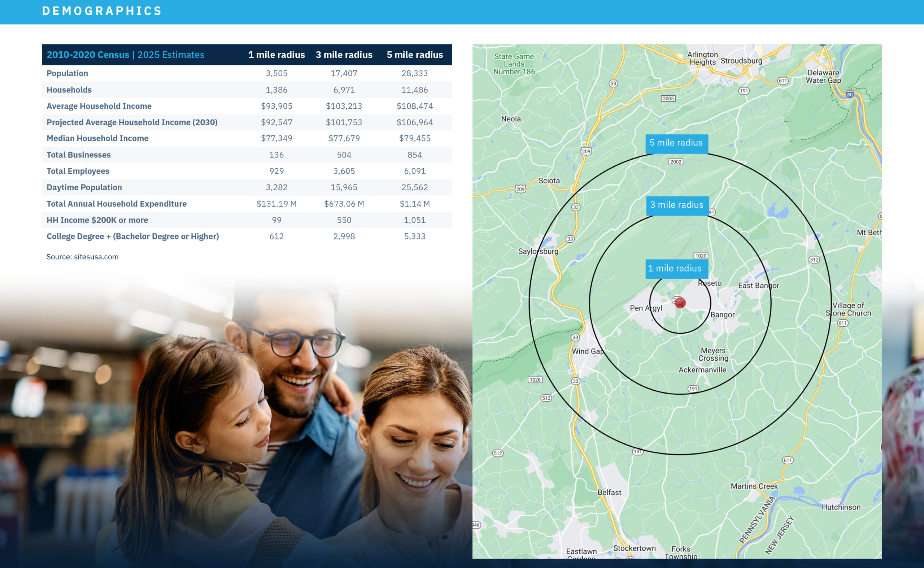Click the route 1020 road badge

pos(701,256)
